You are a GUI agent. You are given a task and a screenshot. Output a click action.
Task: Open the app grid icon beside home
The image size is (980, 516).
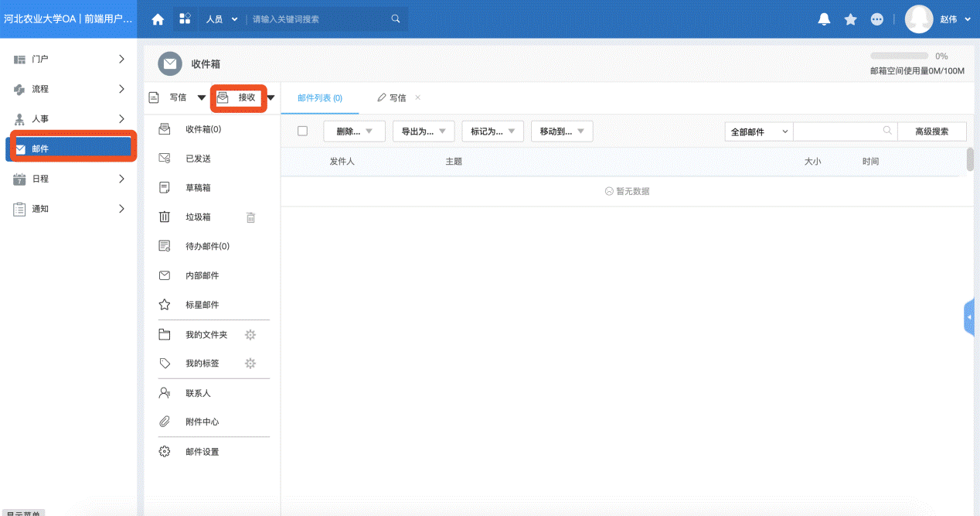point(185,19)
